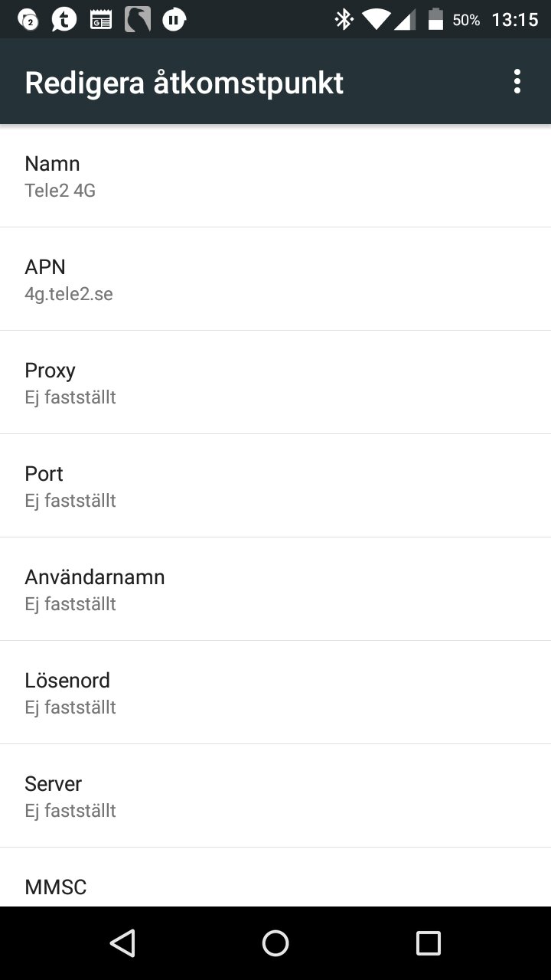Tap the news notification icon
Screen dimensions: 551x980
tap(100, 20)
